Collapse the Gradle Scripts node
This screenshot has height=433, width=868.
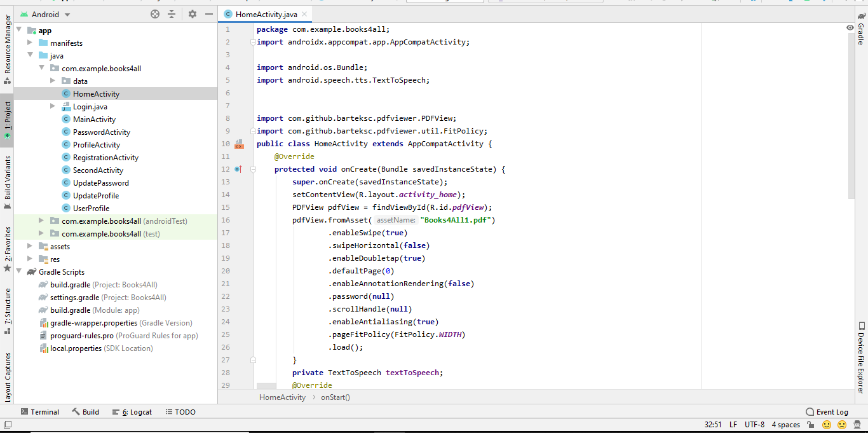(19, 271)
